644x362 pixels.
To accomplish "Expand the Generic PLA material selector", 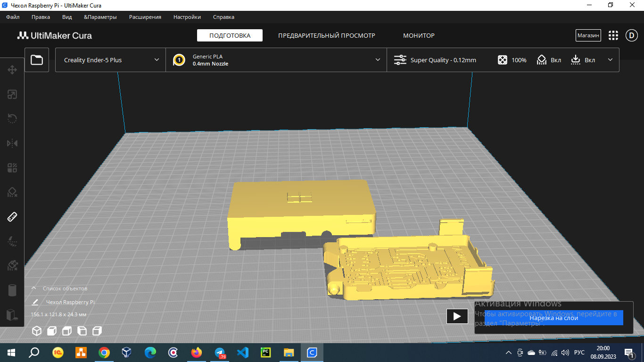I will [276, 60].
